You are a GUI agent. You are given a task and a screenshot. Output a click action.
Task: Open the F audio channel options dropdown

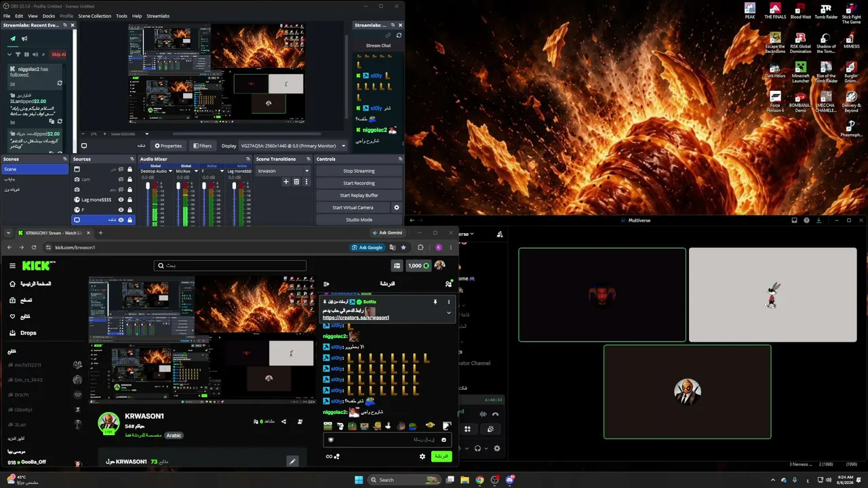(222, 171)
